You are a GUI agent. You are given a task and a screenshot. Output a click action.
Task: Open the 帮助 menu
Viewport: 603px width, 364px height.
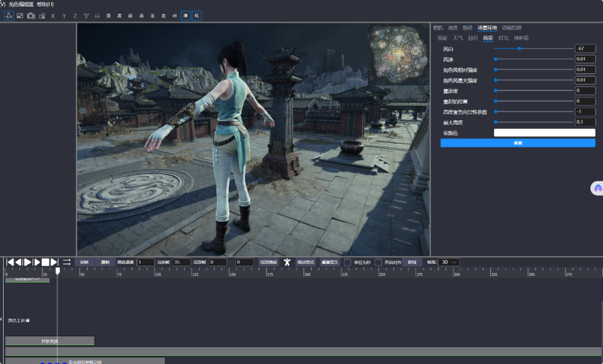[x=45, y=4]
